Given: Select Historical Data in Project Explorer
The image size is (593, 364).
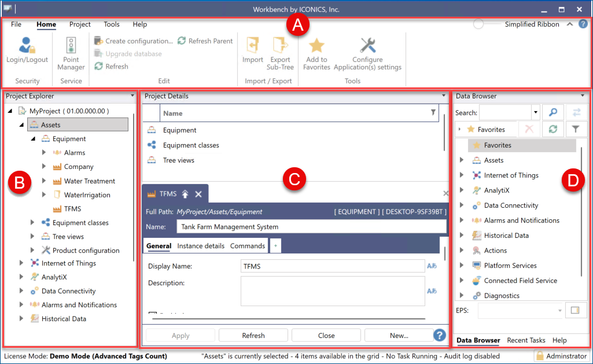Looking at the screenshot, I should click(64, 319).
